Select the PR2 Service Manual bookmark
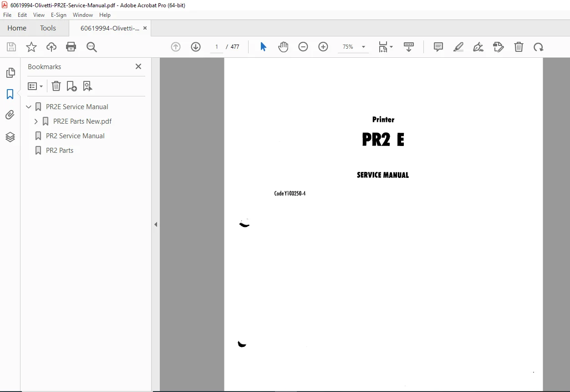This screenshot has height=392, width=570. pos(75,136)
